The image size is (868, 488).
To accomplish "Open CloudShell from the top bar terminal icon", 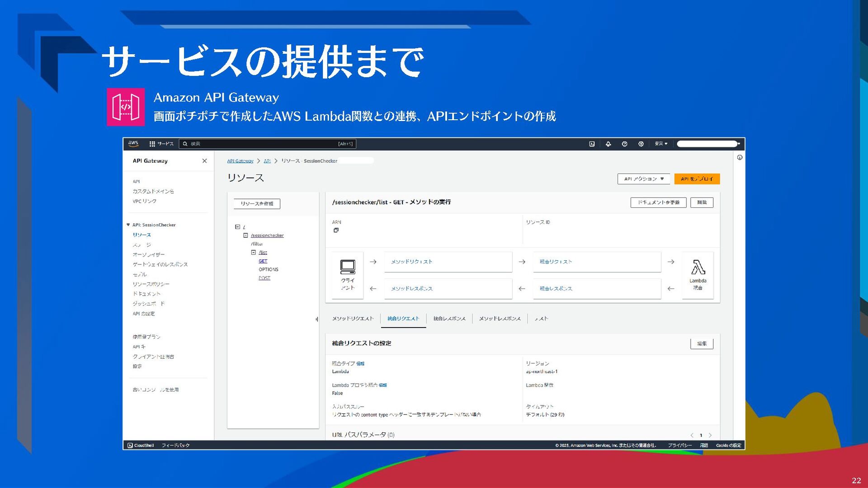I will coord(592,144).
